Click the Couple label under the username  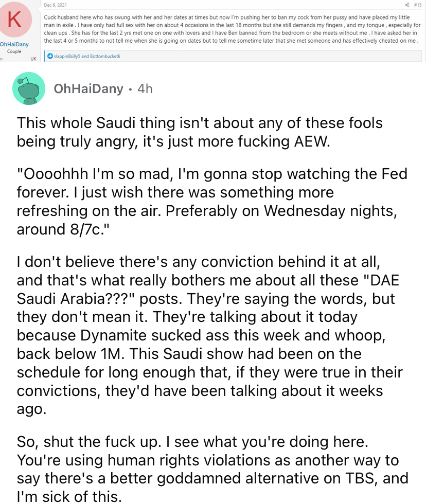[x=14, y=51]
